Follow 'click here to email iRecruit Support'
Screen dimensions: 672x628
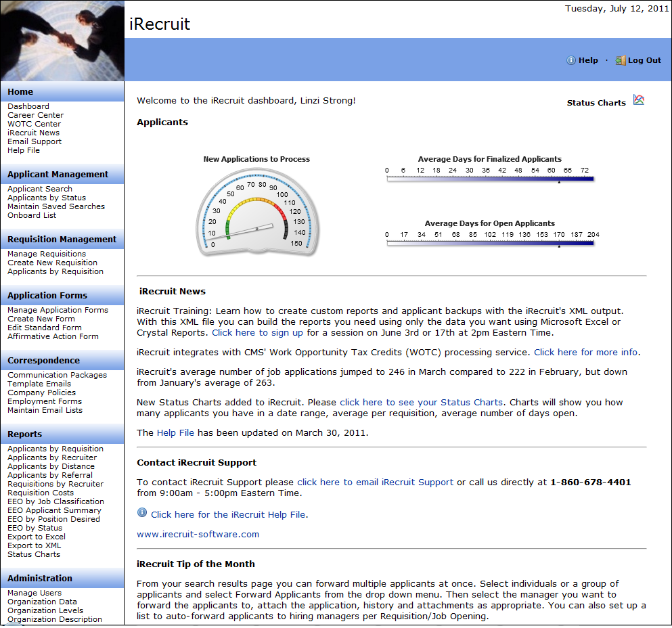tap(375, 483)
